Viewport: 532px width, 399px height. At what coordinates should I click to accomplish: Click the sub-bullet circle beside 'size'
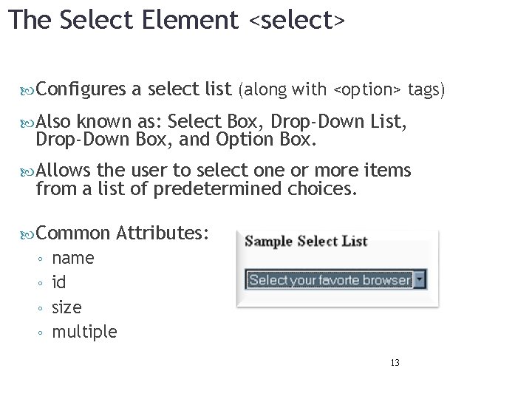pos(40,308)
